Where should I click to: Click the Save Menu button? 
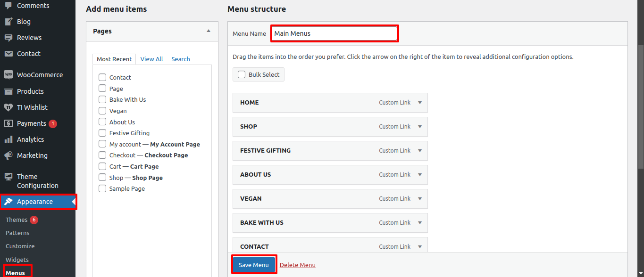pos(254,265)
